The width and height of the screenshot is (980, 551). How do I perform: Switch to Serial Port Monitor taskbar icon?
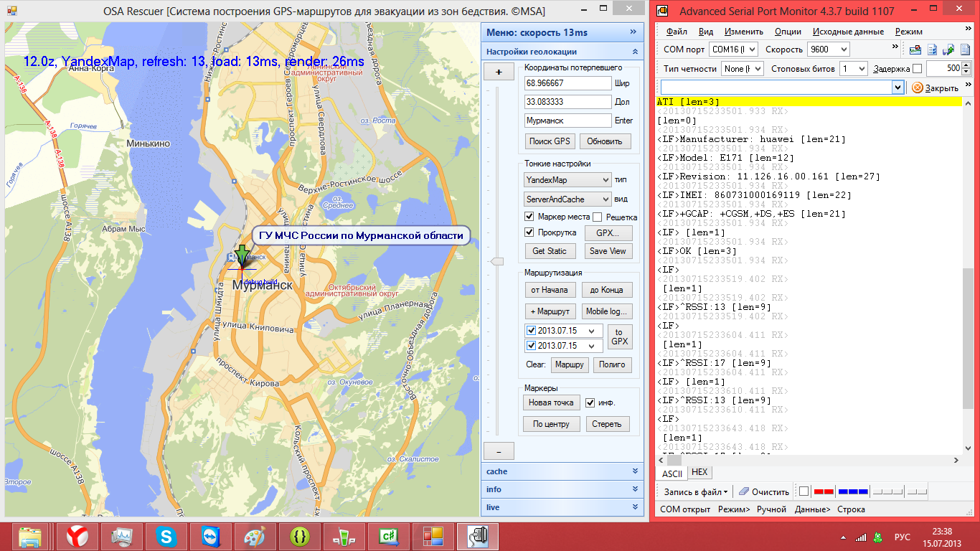(x=477, y=537)
